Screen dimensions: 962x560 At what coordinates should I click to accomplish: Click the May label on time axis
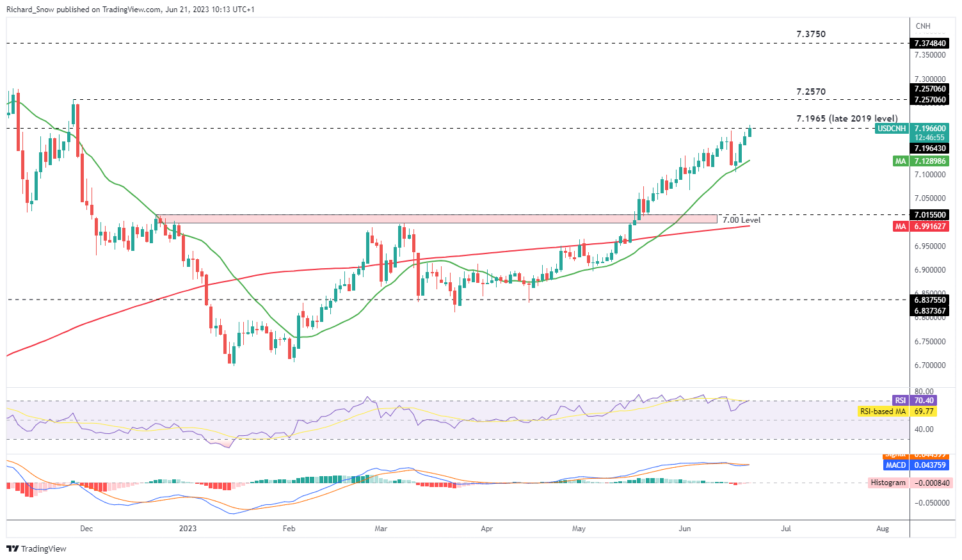[579, 529]
